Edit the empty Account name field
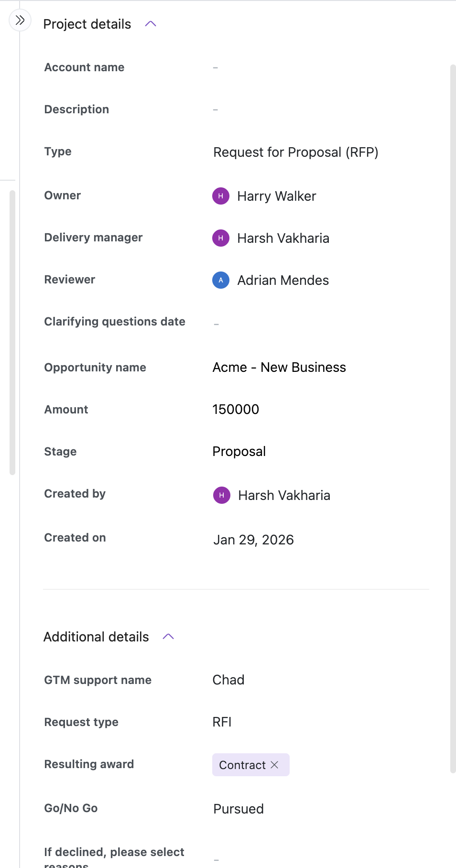The image size is (456, 868). (x=216, y=68)
